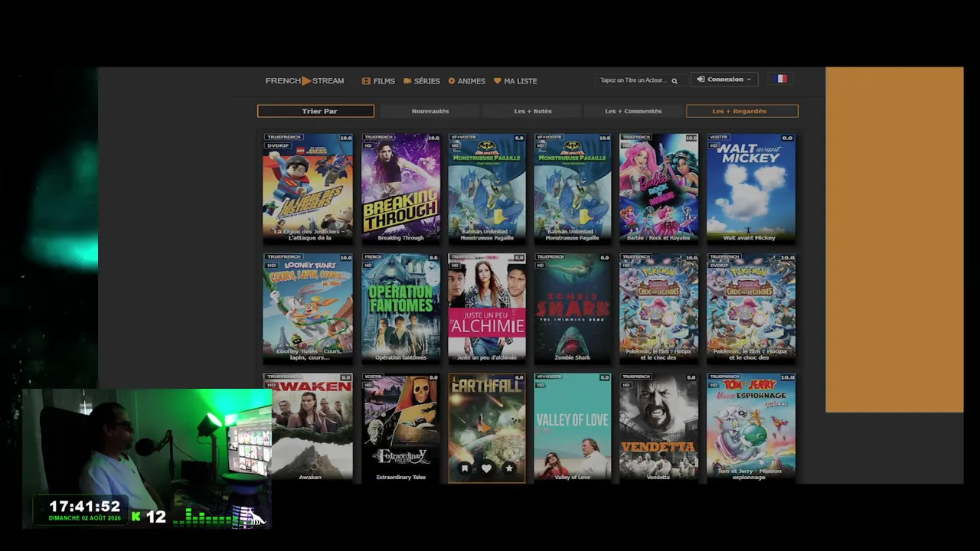Click the Awaken title link
The height and width of the screenshot is (551, 980).
(x=310, y=477)
